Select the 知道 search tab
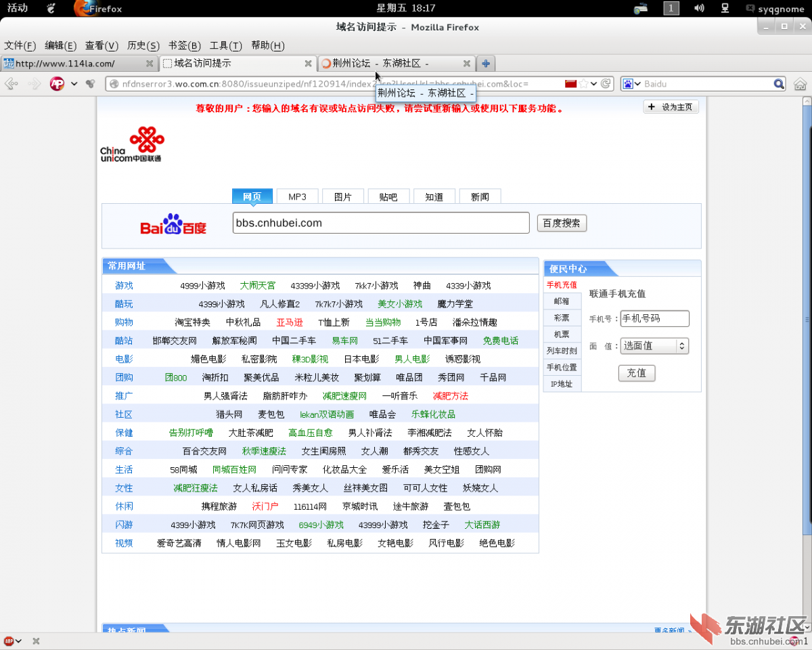812x650 pixels. click(x=434, y=196)
